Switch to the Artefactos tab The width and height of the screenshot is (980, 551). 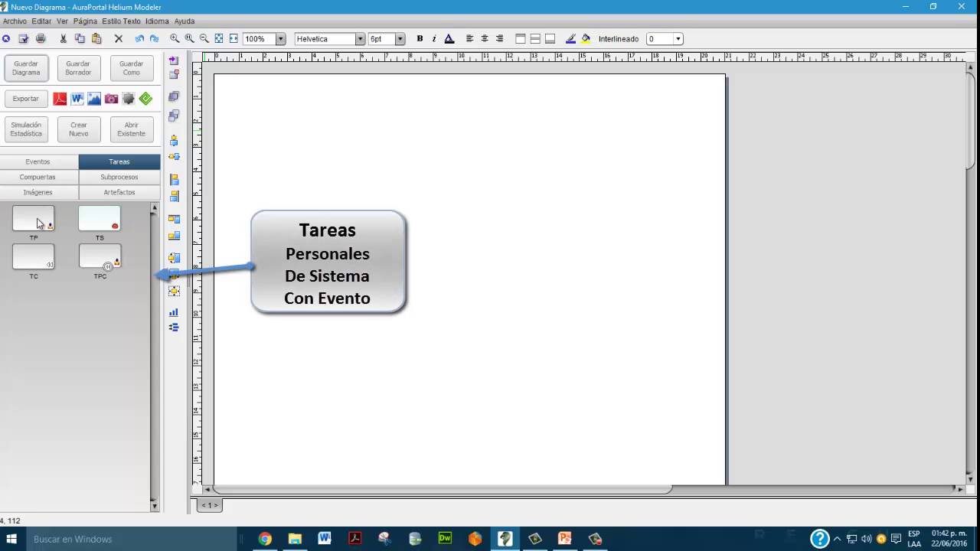119,192
